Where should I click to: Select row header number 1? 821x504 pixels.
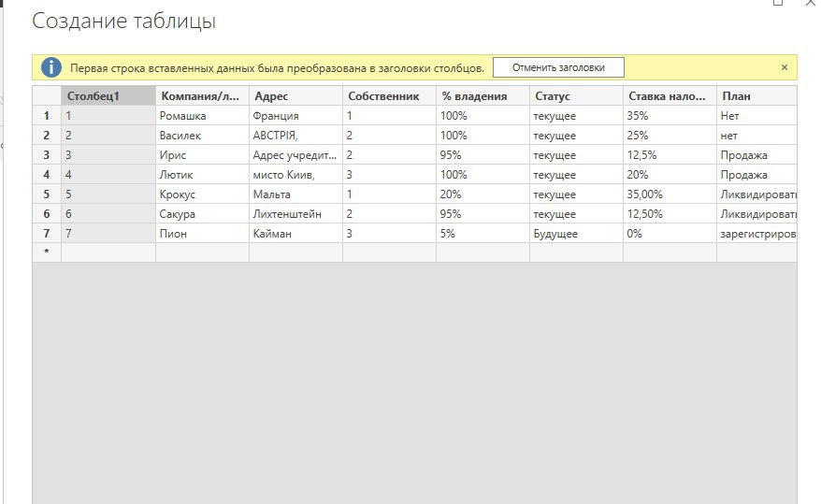[47, 116]
